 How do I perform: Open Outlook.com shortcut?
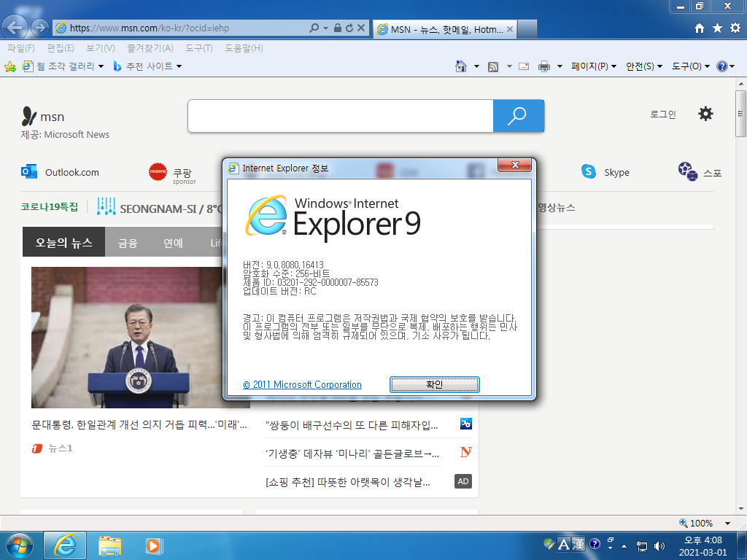(60, 172)
